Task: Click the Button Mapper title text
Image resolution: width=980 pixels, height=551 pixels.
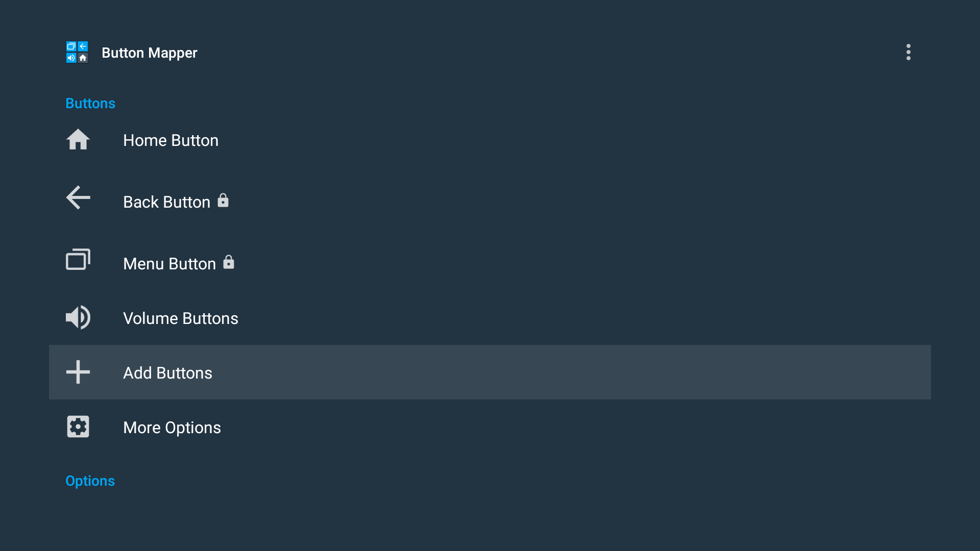Action: 149,53
